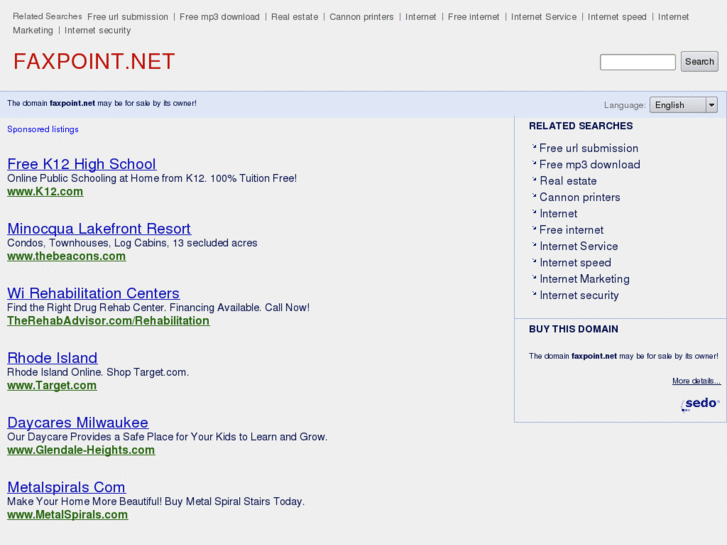Open the Minocqua Lakefront Resort listing

click(x=99, y=228)
